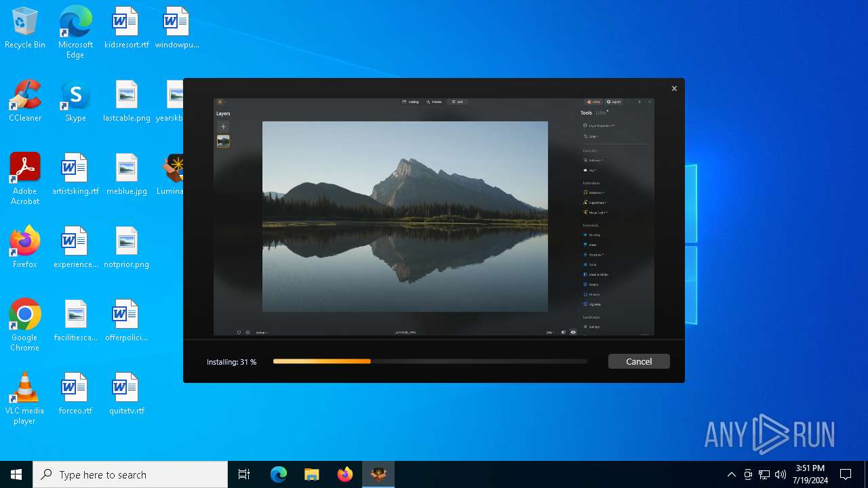This screenshot has height=488, width=868.
Task: Open the volume control in tray
Action: (x=781, y=474)
